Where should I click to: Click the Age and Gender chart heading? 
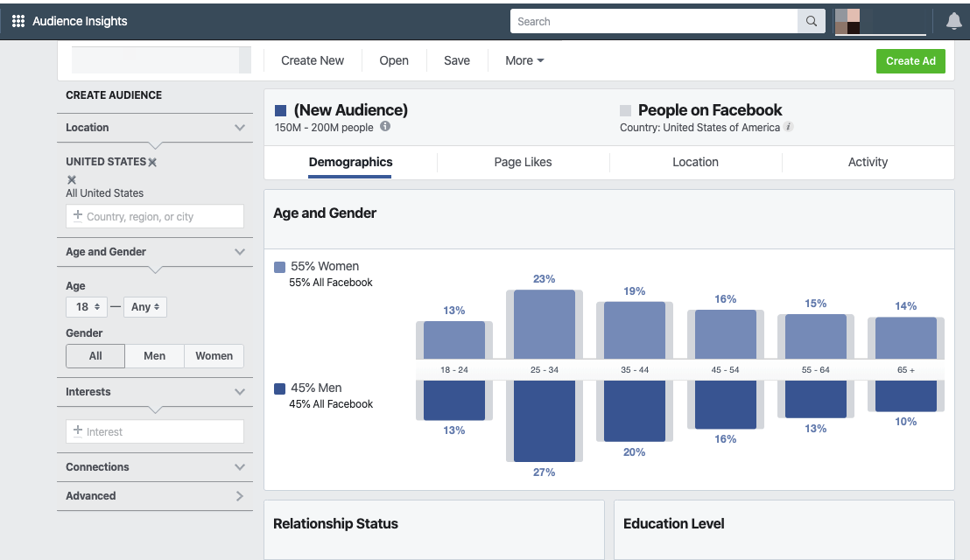325,213
